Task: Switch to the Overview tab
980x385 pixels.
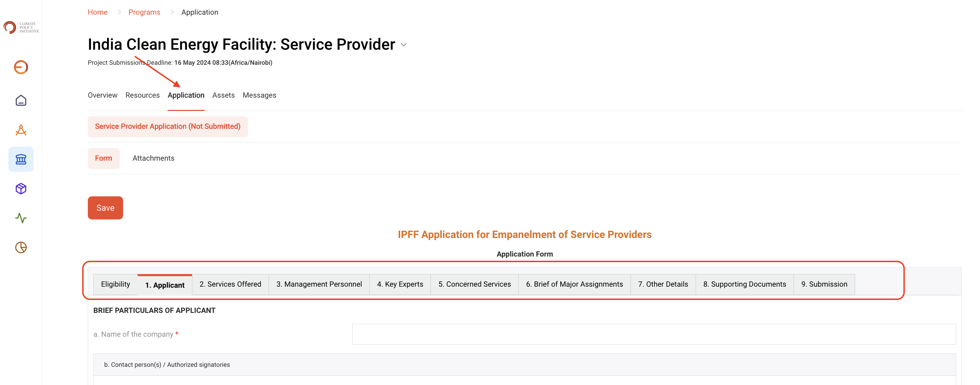Action: click(102, 95)
